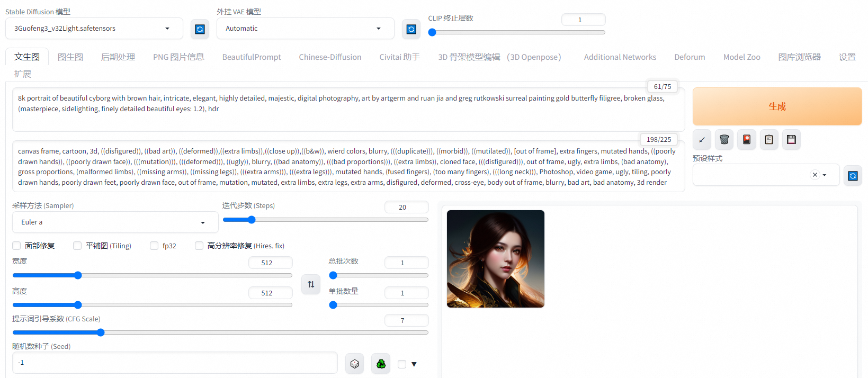Open the external VAE model dropdown

coord(306,29)
